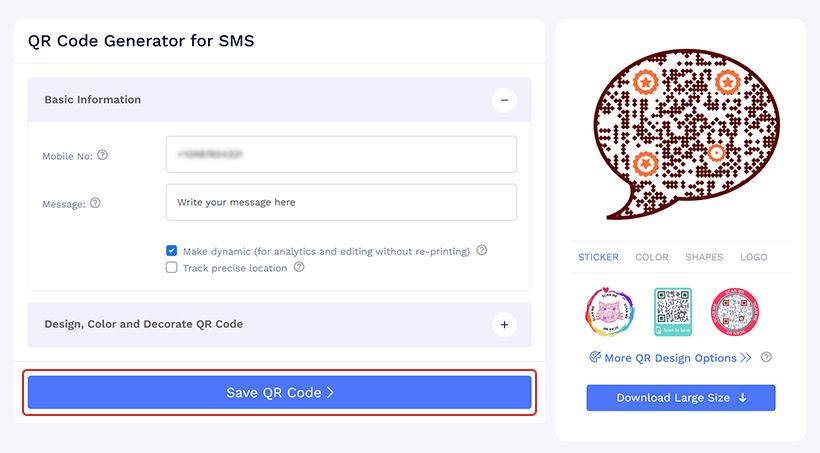820x453 pixels.
Task: Collapse the Basic Information section
Action: coord(504,100)
